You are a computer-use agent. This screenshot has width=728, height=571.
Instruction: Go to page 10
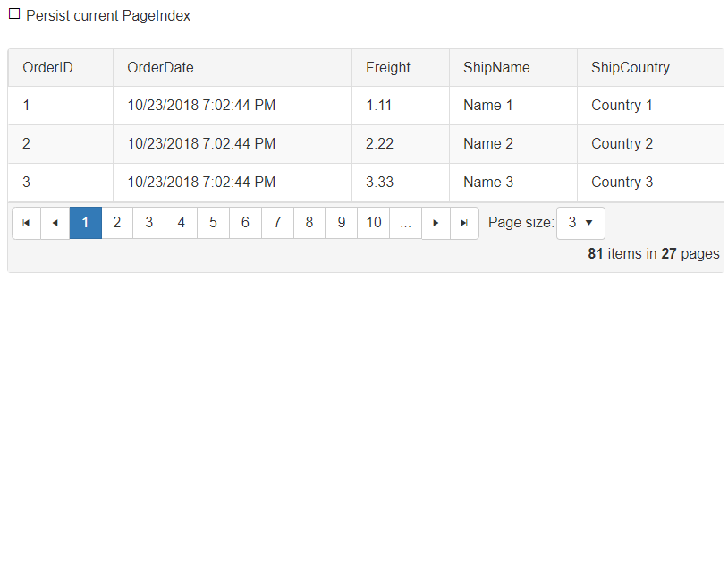click(373, 223)
